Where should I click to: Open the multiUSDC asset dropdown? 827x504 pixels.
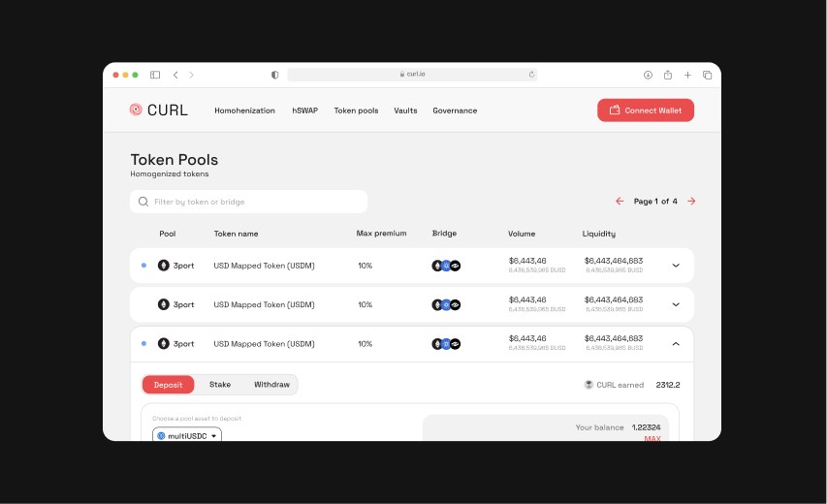tap(187, 435)
